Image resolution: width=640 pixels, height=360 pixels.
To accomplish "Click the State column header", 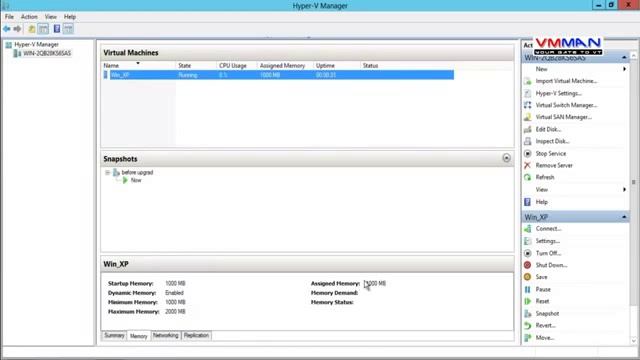I will 196,65.
